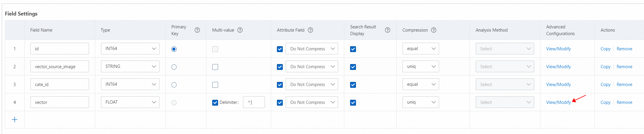
Task: Click the Multi-value help icon
Action: pyautogui.click(x=240, y=30)
